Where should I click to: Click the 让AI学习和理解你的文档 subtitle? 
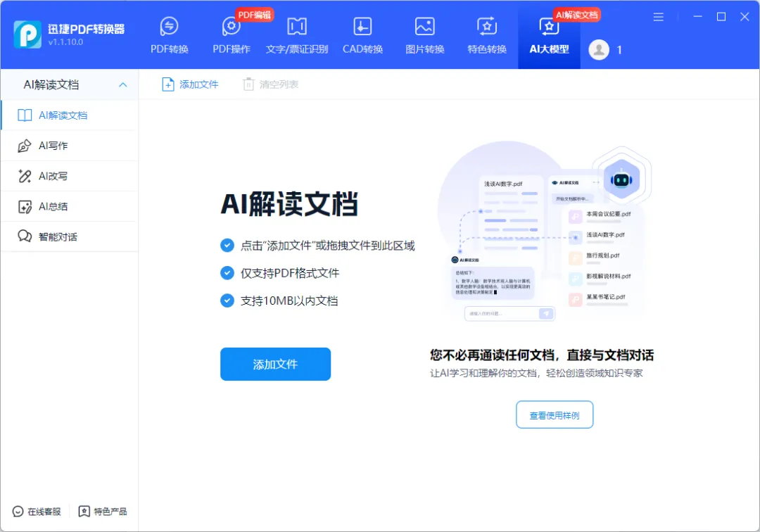click(x=536, y=373)
